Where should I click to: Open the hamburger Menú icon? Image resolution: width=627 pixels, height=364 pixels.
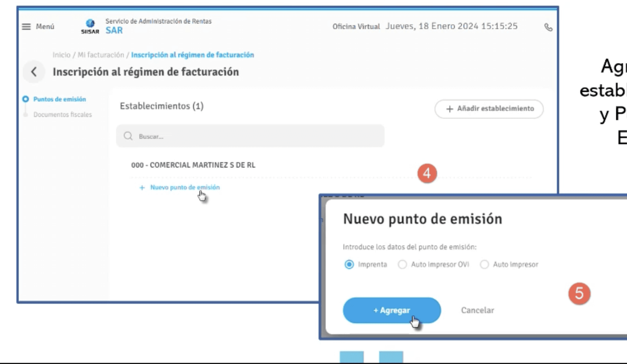(26, 27)
